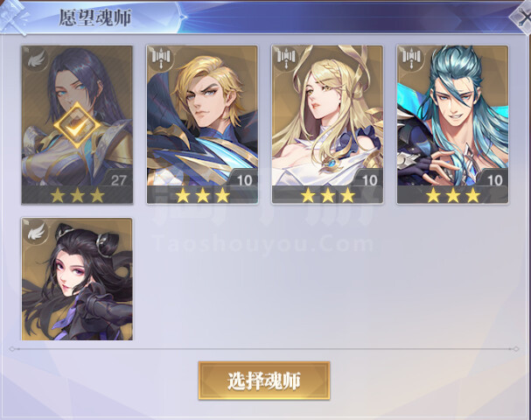This screenshot has height=420, width=531.
Task: Close the 愿望魂师 dialog
Action: (522, 17)
